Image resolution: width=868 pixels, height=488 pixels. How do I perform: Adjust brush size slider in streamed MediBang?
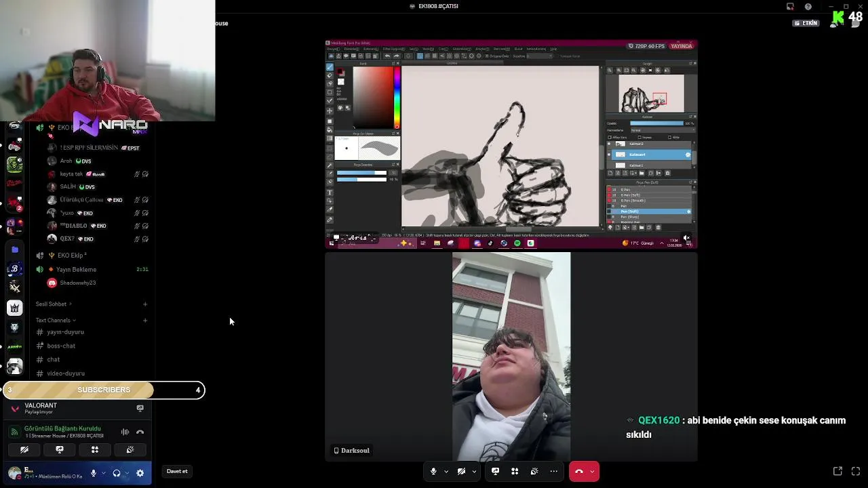pyautogui.click(x=361, y=173)
